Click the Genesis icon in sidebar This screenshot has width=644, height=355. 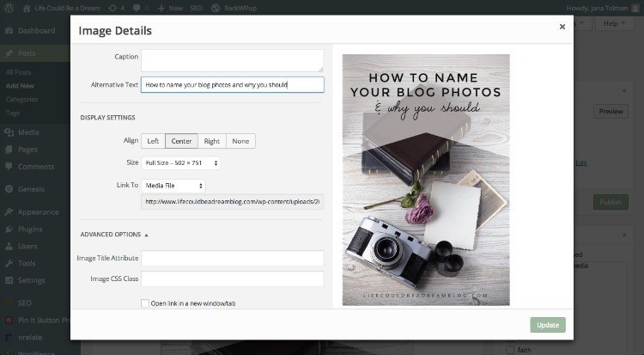pos(9,189)
